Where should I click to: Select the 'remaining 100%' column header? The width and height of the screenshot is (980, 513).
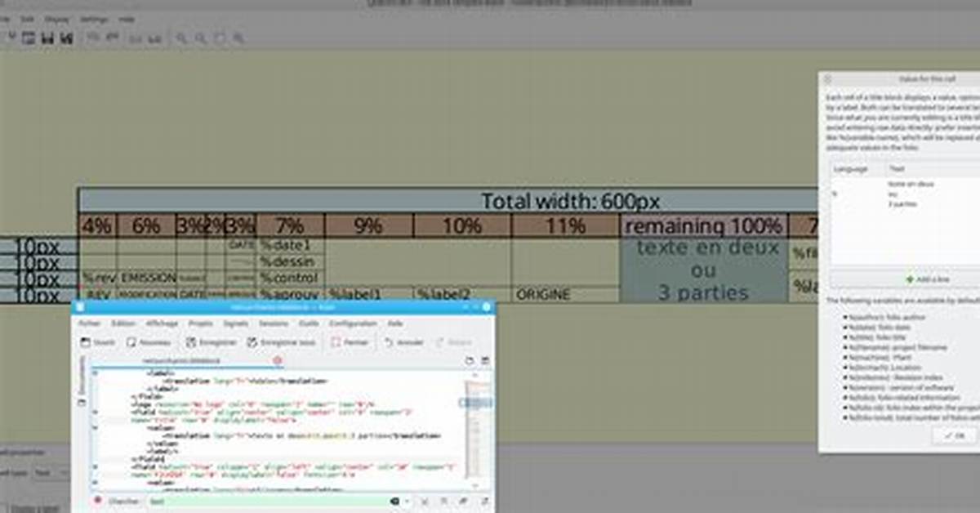[703, 225]
